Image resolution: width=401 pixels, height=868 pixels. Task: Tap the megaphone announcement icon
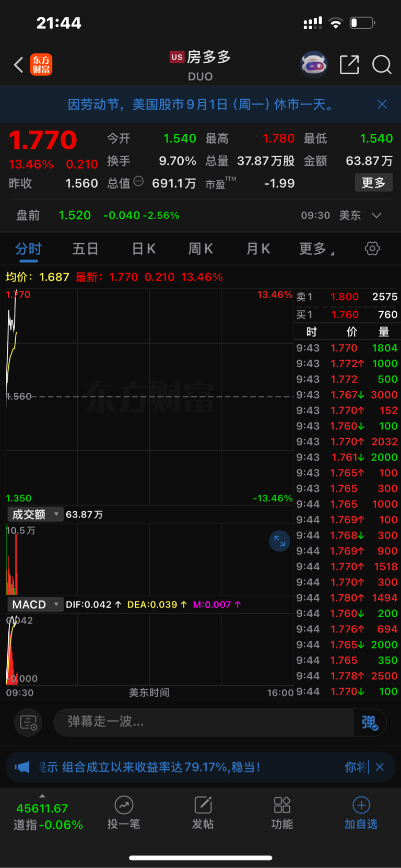(22, 767)
